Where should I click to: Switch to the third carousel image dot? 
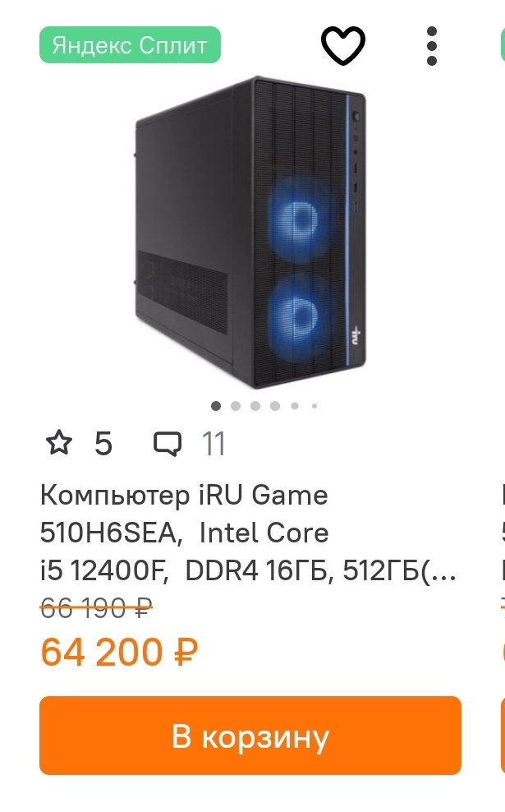(255, 406)
